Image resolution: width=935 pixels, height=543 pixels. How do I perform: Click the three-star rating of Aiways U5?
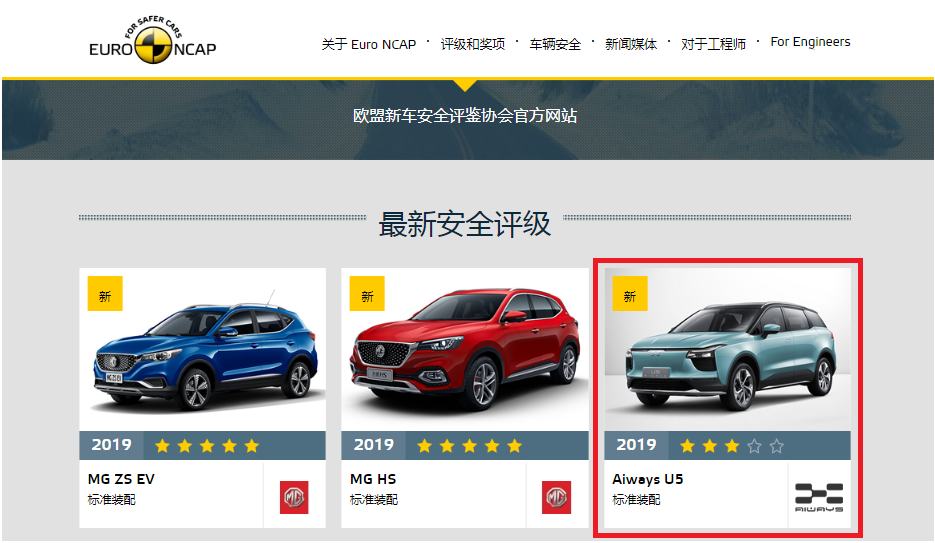(732, 446)
